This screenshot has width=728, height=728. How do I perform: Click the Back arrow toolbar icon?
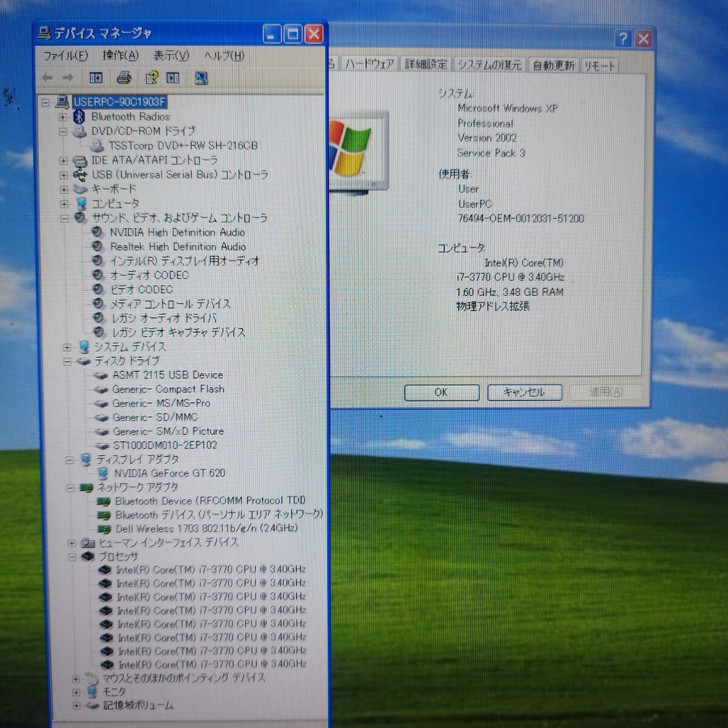pyautogui.click(x=47, y=78)
